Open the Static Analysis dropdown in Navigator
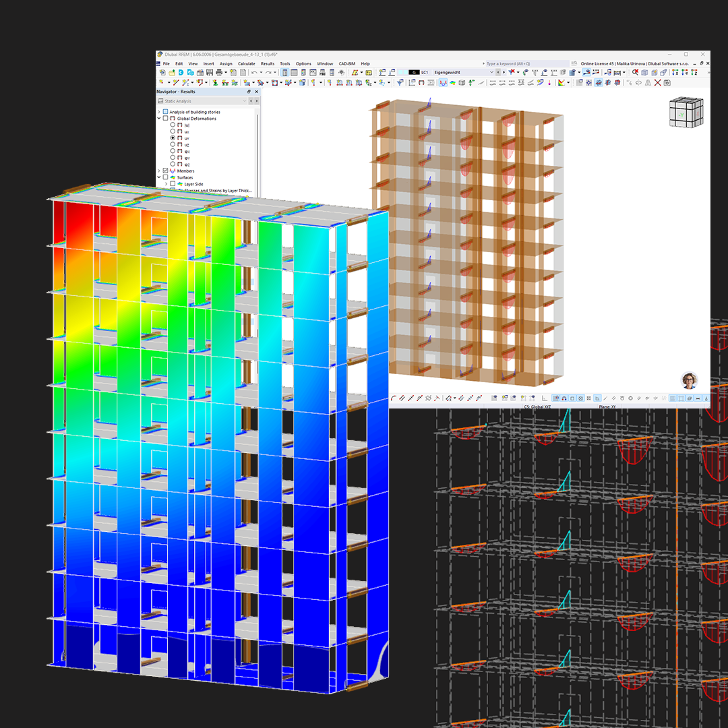Screen dimensions: 728x728 point(245,101)
